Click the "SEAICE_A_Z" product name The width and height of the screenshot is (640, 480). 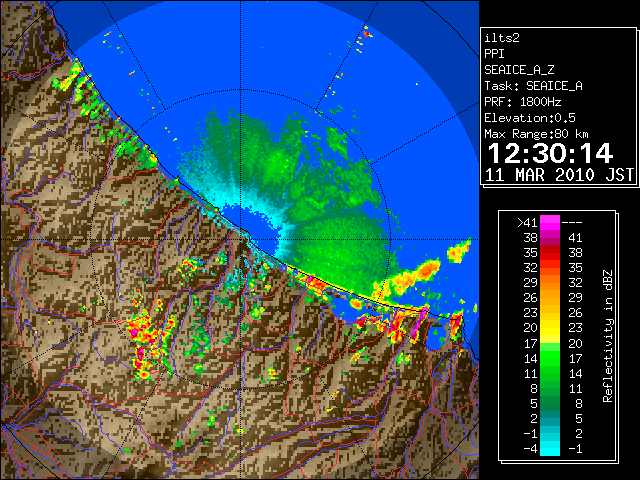pos(519,70)
